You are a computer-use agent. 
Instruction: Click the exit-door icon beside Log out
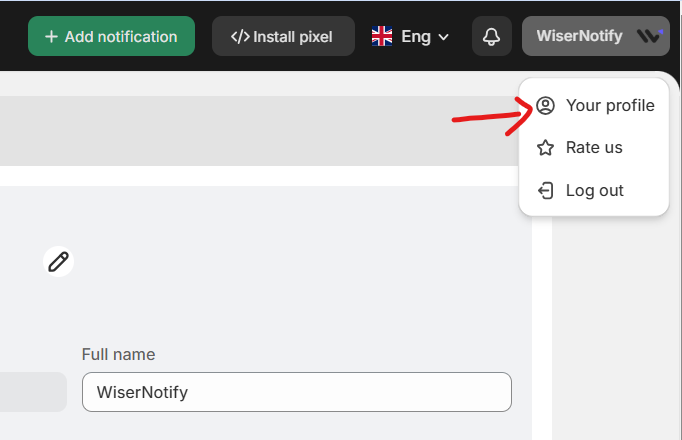coord(545,190)
